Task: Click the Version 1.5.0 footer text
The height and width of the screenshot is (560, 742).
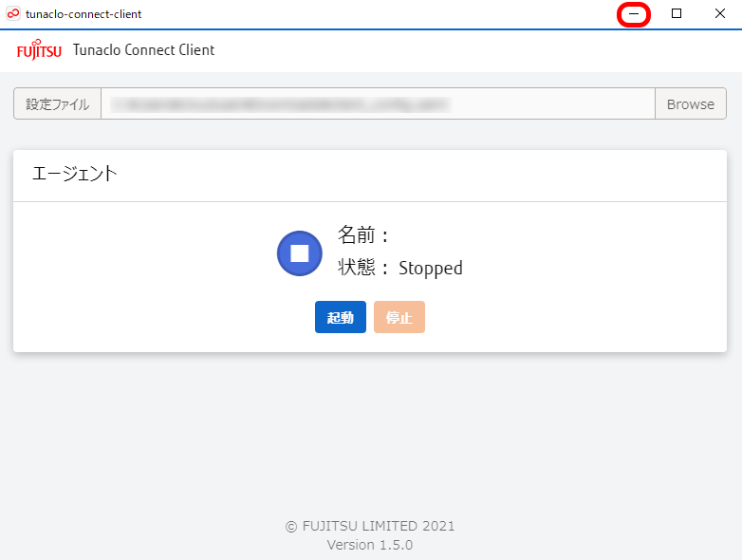Action: 370,545
